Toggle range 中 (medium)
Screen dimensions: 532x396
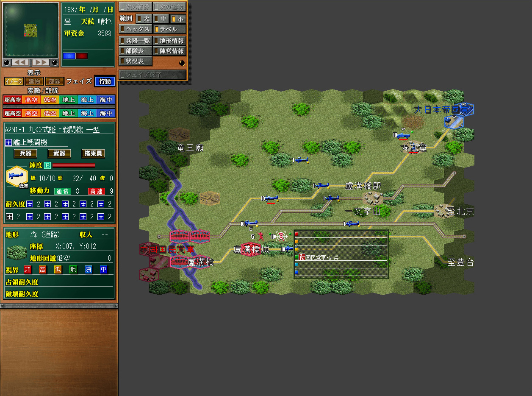coord(161,19)
